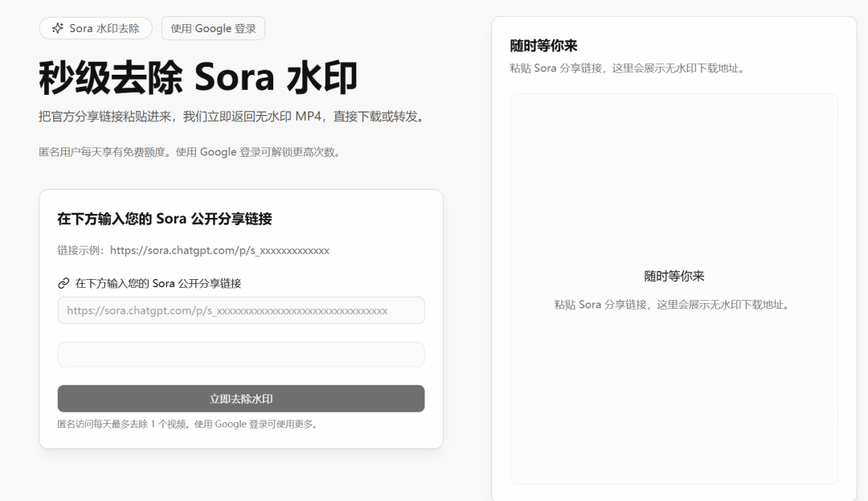Viewport: 868px width, 501px height.
Task: Select the URL placeholder text field
Action: point(240,310)
